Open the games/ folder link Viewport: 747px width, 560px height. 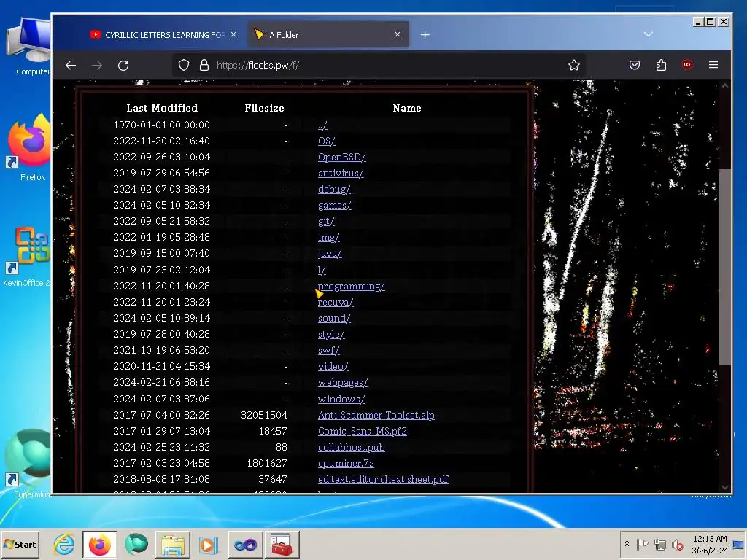334,205
